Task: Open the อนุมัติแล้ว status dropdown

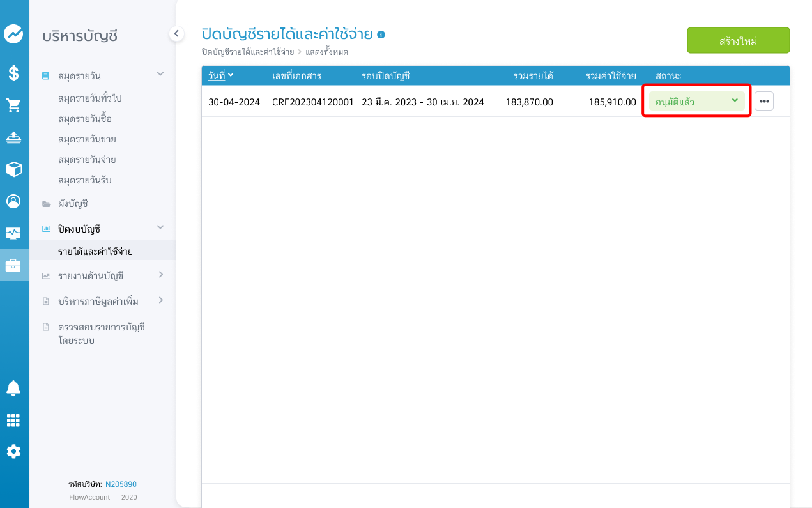Action: point(696,101)
